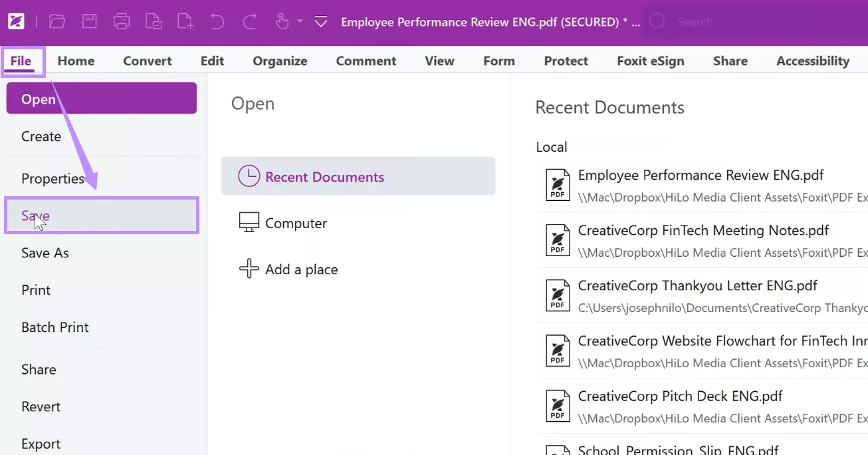Switch to the Share tab
Screen dimensions: 868x455
coord(730,61)
